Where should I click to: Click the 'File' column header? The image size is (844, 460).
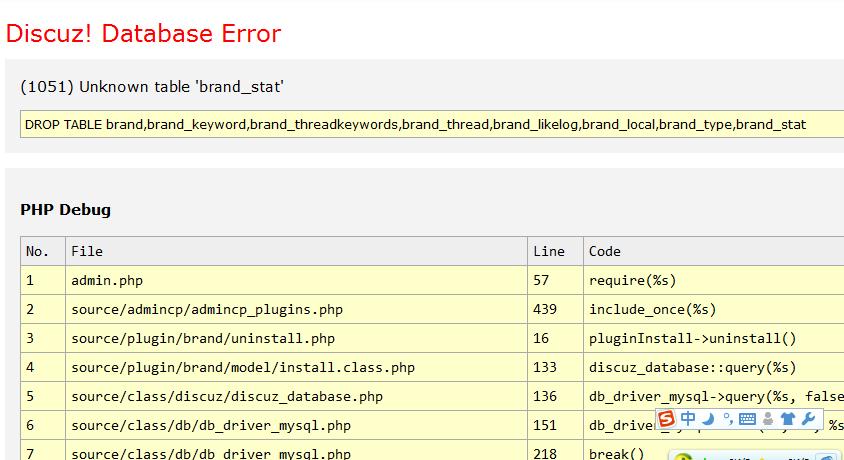coord(296,251)
